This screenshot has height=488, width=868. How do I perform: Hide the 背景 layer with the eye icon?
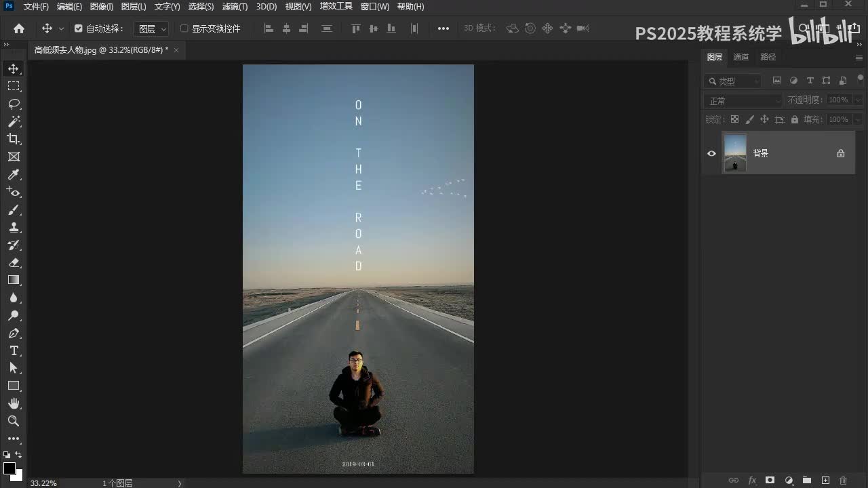(711, 153)
